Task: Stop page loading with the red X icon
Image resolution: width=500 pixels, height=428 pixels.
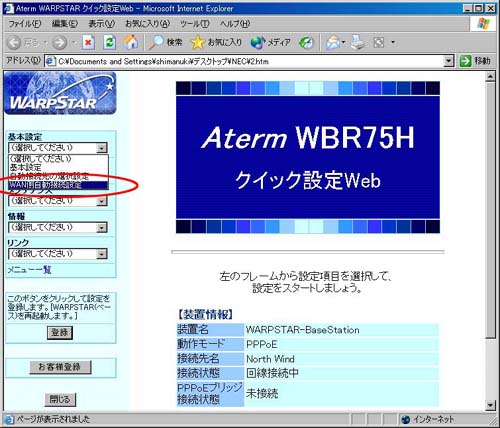Action: (x=88, y=42)
